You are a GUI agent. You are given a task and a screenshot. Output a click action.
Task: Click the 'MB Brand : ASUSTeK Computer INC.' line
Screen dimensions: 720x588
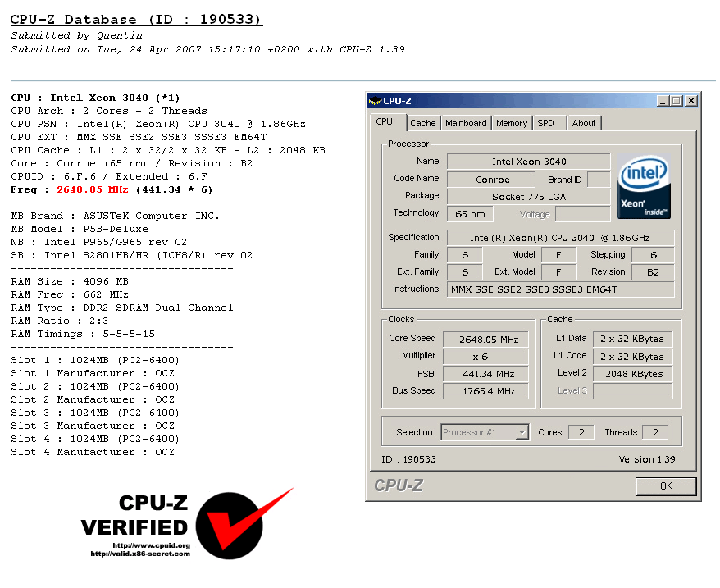pos(116,216)
